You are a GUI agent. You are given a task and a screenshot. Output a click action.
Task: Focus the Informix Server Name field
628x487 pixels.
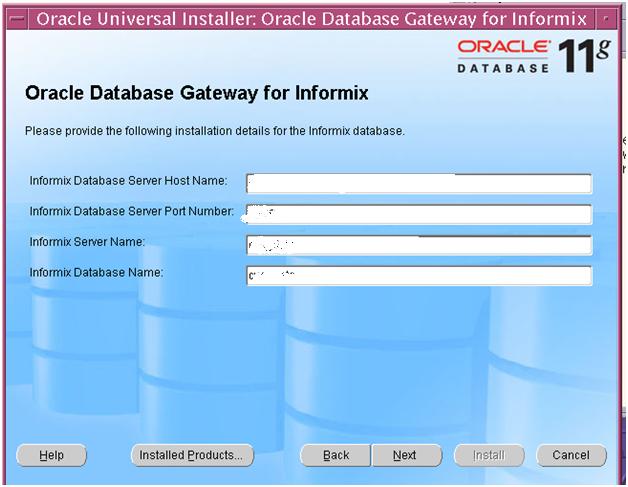coord(419,245)
